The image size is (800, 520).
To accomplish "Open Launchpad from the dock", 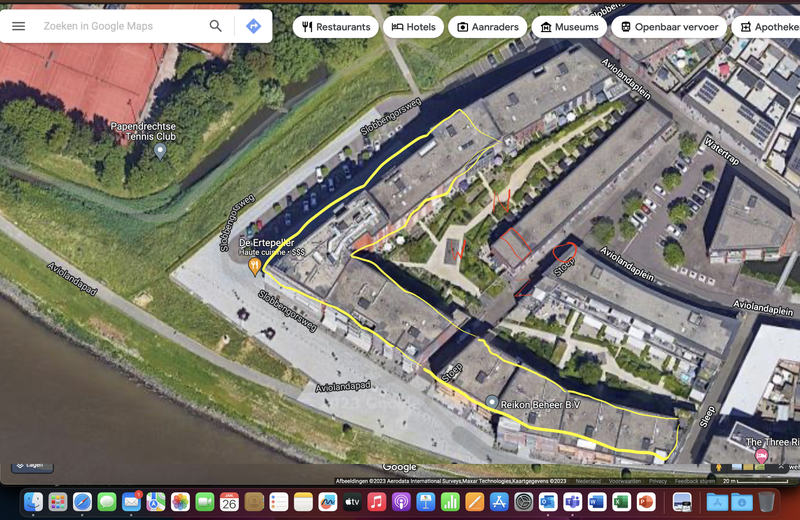I will pyautogui.click(x=58, y=502).
